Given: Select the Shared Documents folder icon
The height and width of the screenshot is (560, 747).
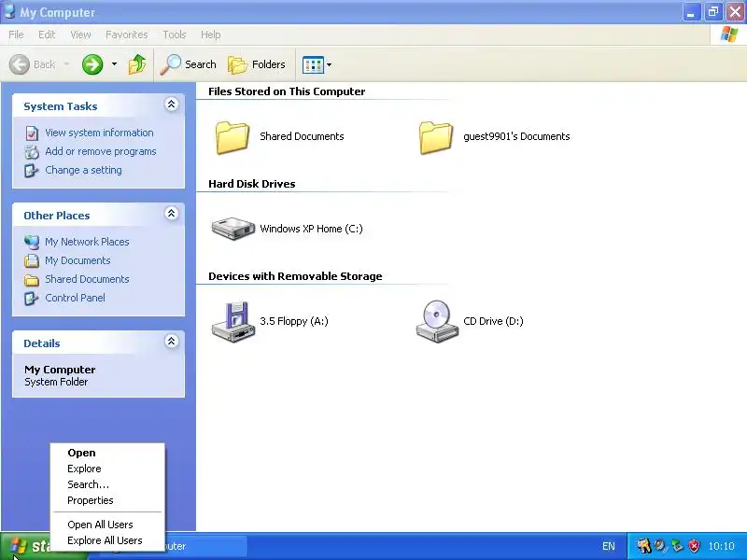Looking at the screenshot, I should click(x=232, y=137).
